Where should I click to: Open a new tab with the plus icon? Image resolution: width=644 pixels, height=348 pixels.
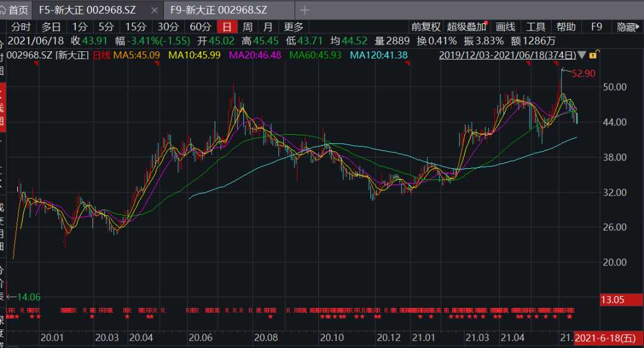(305, 10)
